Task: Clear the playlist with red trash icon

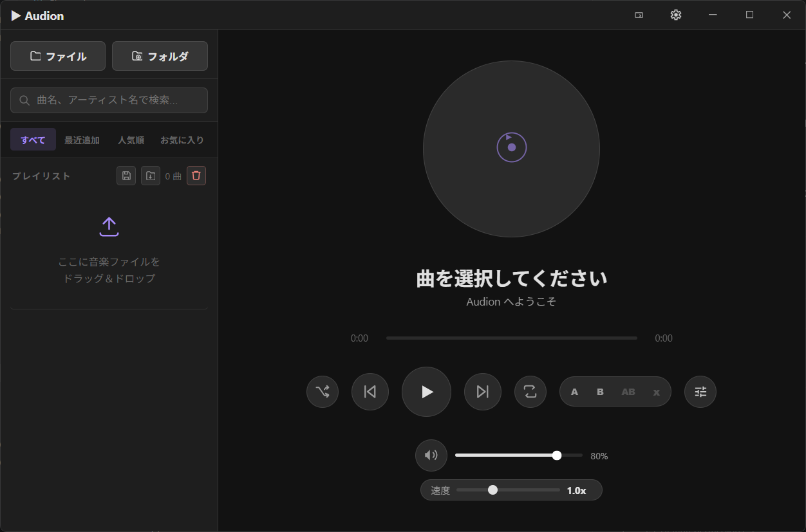Action: 196,176
